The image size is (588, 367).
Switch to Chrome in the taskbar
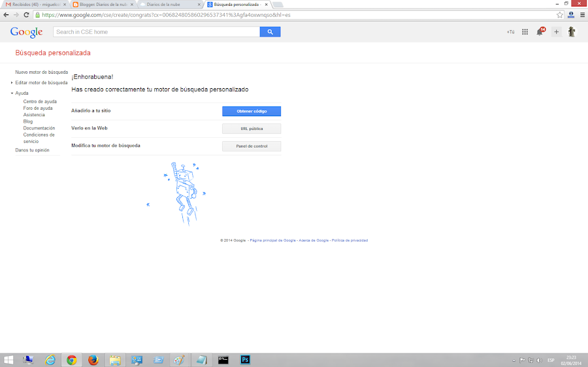tap(72, 360)
